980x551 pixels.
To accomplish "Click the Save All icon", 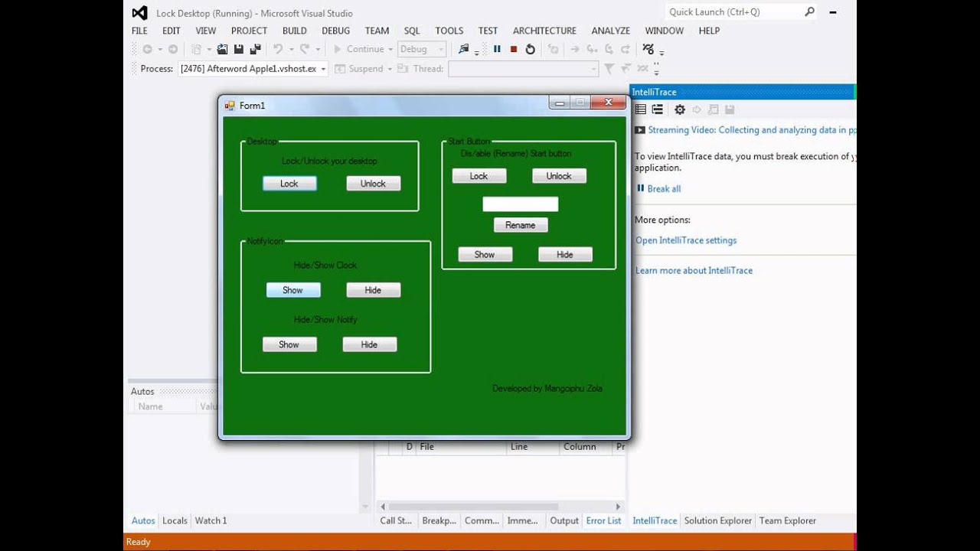I will click(256, 49).
